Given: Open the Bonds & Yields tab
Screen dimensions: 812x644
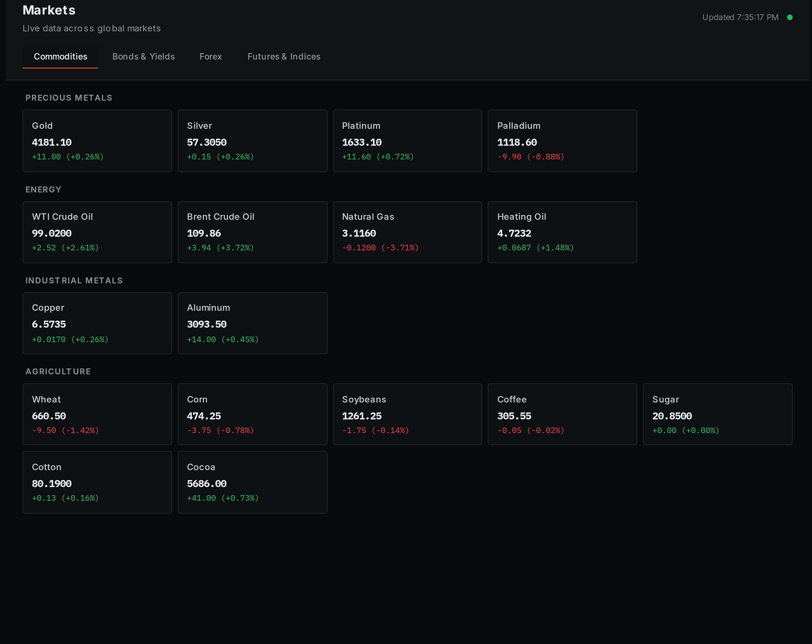Looking at the screenshot, I should coord(144,57).
